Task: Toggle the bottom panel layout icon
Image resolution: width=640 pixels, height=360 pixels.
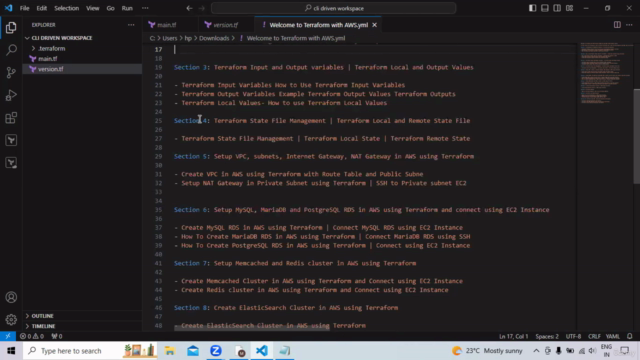Action: (x=544, y=8)
